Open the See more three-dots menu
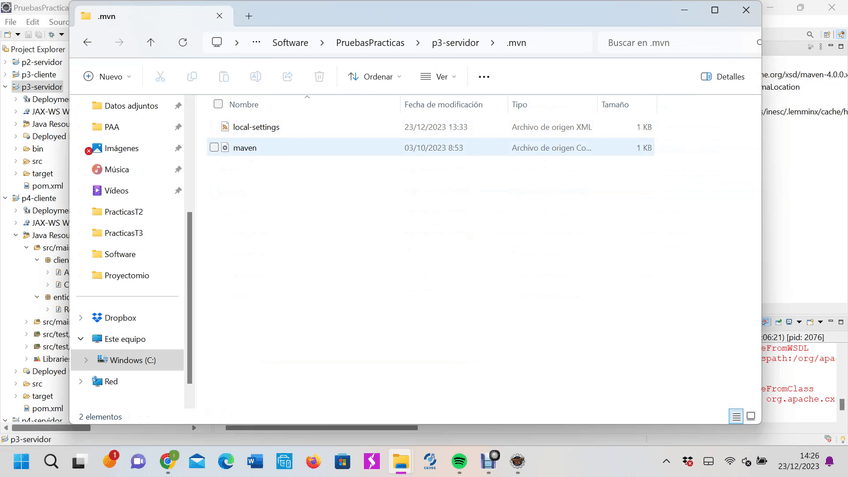 click(484, 77)
